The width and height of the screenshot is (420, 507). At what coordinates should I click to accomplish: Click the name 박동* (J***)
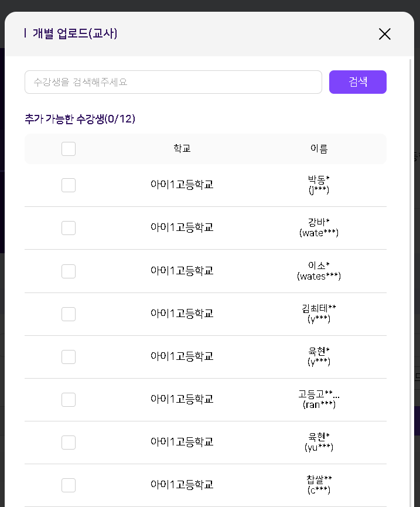point(319,185)
